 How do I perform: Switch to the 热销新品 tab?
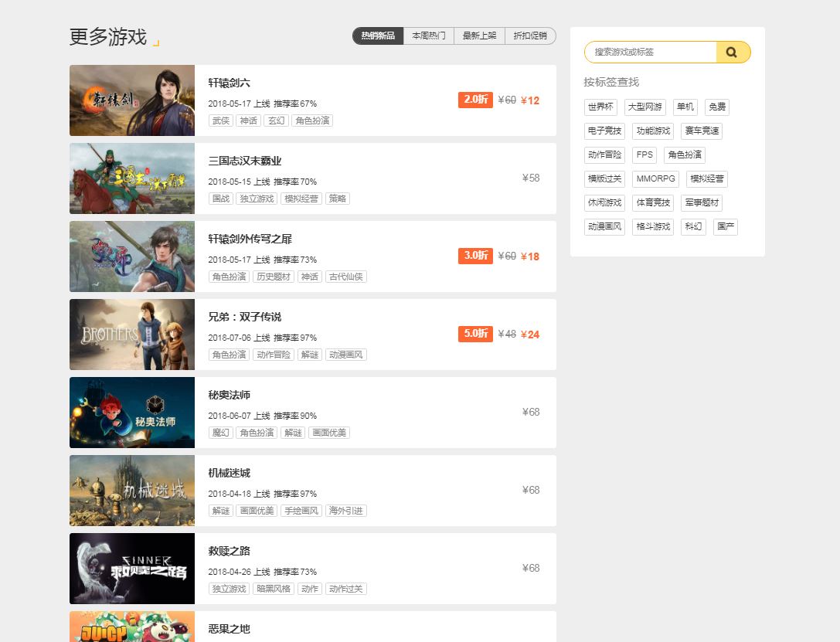coord(378,36)
